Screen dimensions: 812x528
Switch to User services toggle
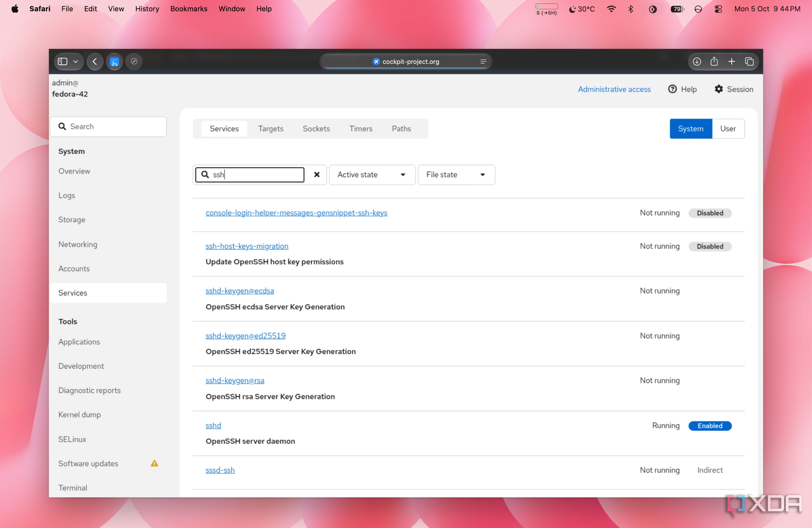(728, 129)
